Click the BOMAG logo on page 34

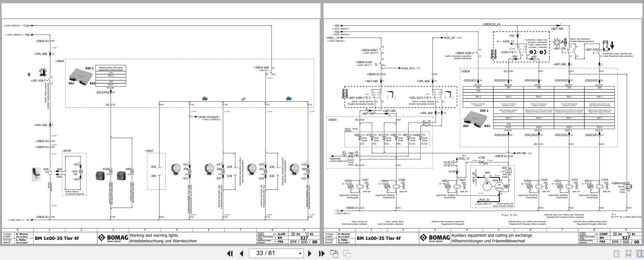435,238
